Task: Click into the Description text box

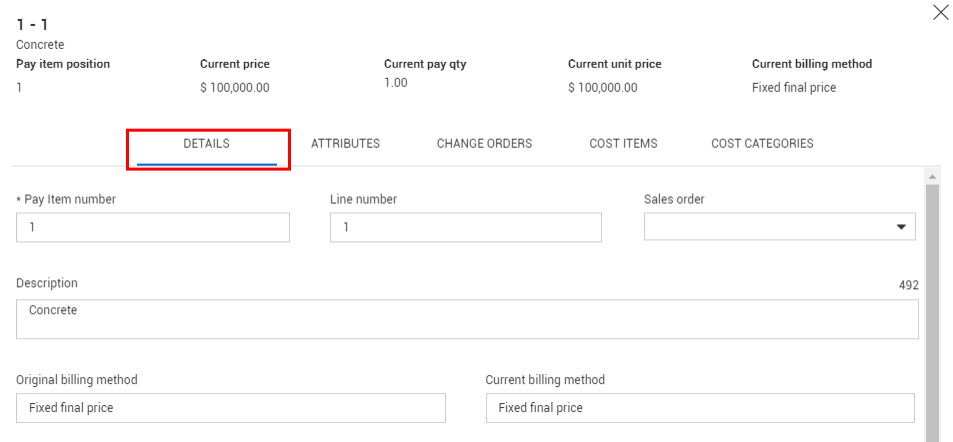Action: pos(467,319)
